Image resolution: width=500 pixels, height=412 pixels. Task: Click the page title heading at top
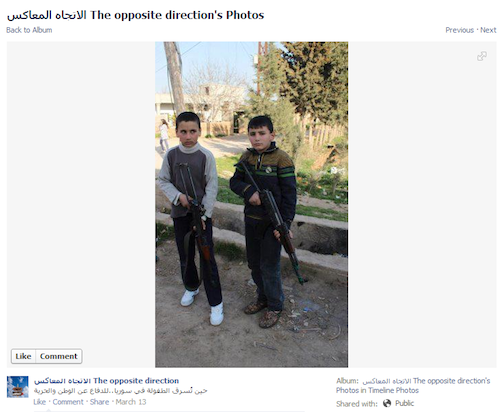[x=135, y=15]
